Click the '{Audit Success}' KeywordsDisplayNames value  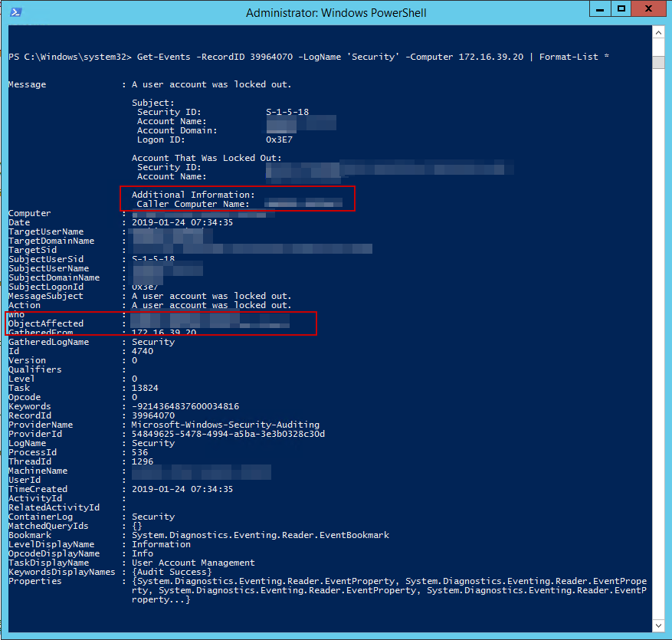tap(172, 572)
